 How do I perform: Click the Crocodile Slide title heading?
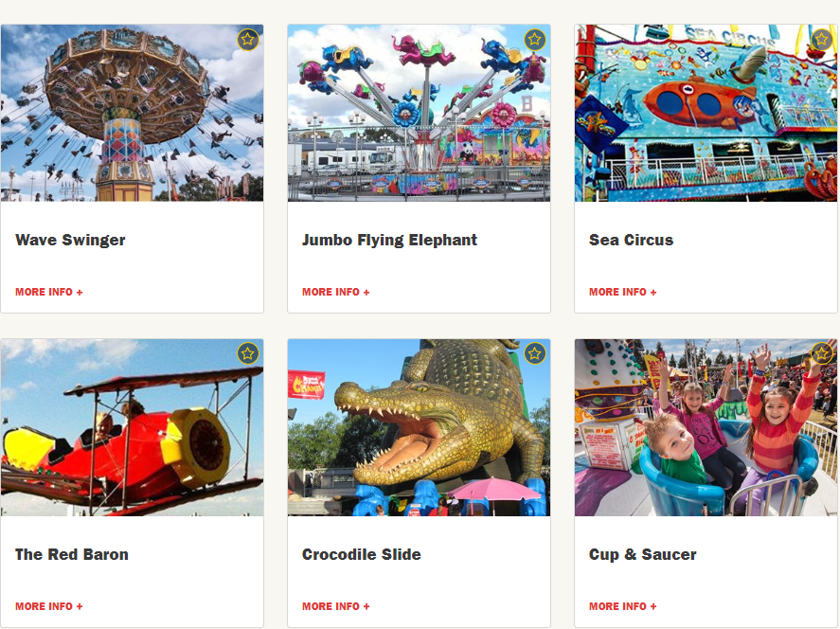(x=362, y=554)
